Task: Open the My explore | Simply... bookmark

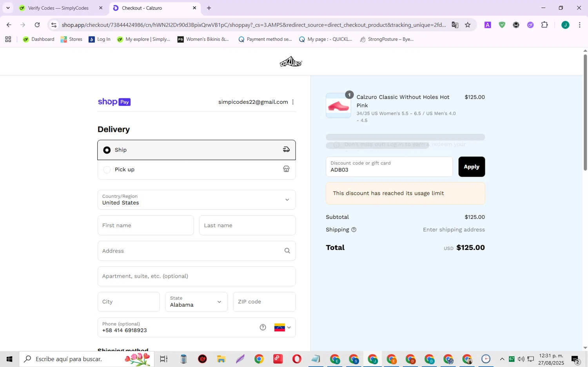Action: tap(143, 39)
